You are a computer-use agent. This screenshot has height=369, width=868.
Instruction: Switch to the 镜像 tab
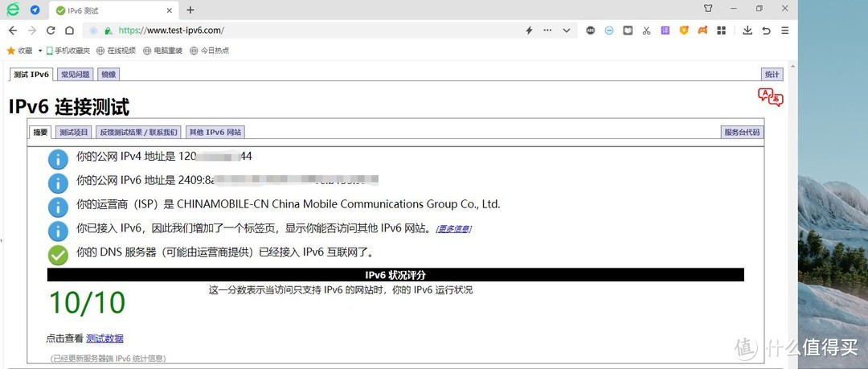[x=108, y=74]
